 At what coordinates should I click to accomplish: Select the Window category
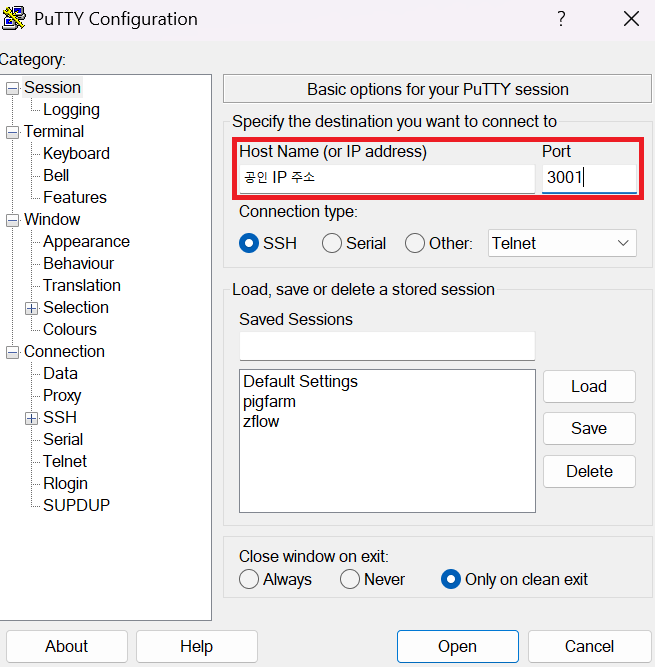[x=52, y=219]
